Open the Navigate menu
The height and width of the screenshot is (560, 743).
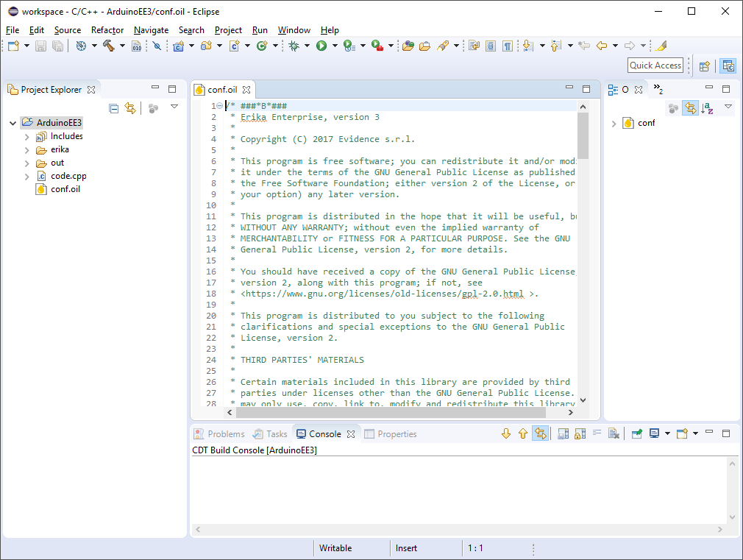pos(151,30)
